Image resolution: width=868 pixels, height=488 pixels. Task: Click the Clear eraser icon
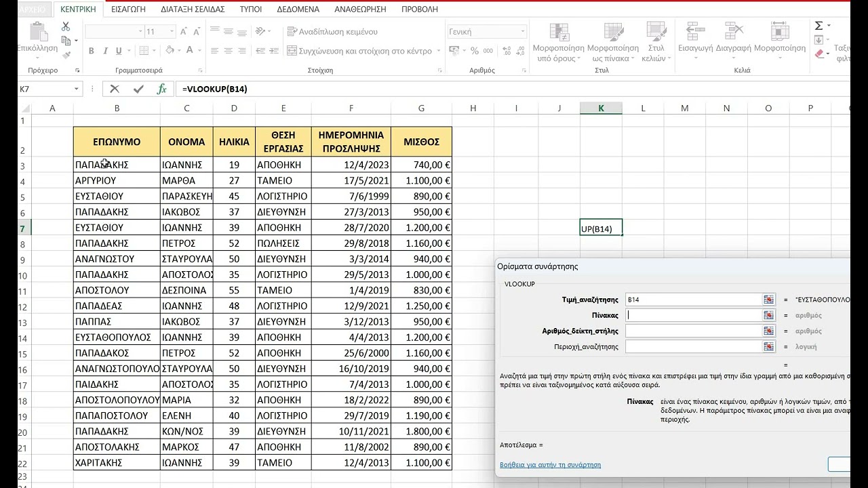(819, 54)
